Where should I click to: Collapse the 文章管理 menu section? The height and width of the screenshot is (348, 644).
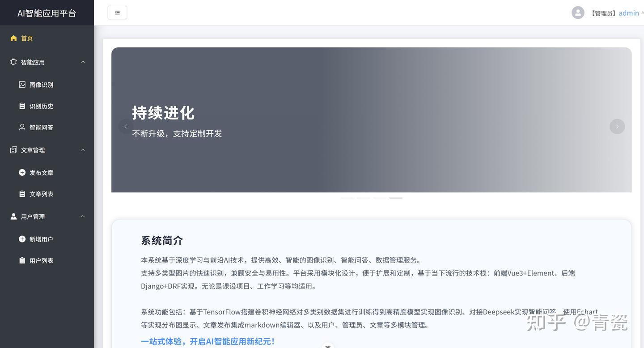(x=82, y=150)
